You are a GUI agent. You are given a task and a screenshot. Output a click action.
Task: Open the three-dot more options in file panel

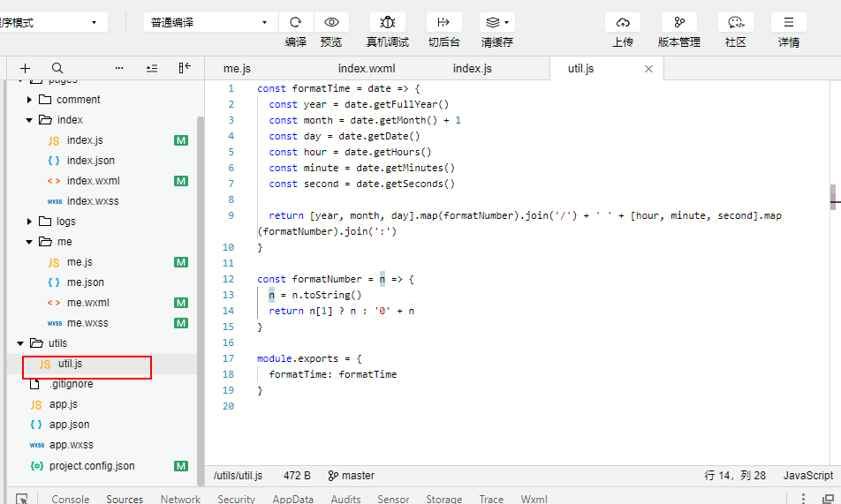(119, 68)
